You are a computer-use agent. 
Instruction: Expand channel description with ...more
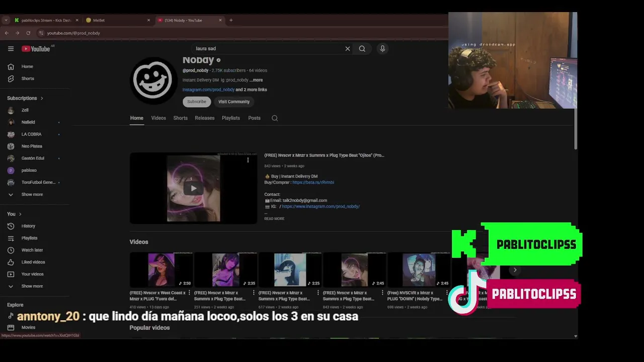pos(256,80)
